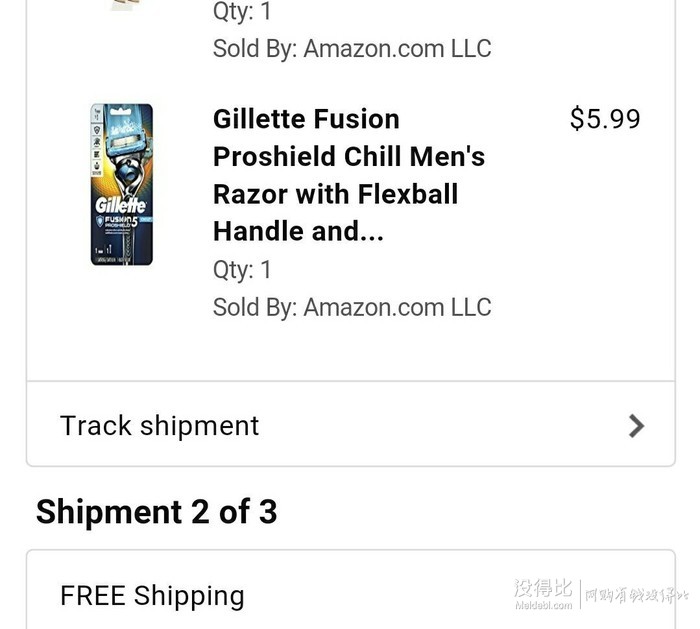The height and width of the screenshot is (629, 700).
Task: Click the Gillette logo on the package image
Action: coord(120,205)
